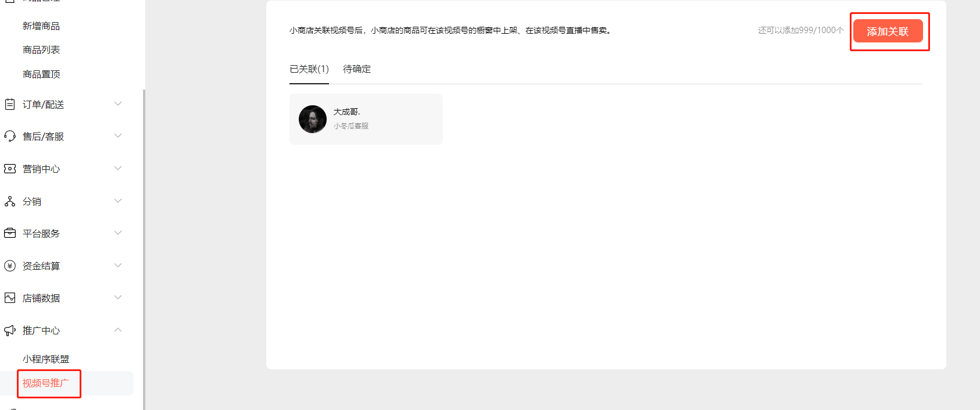
Task: Click the 资金结算 yen icon
Action: 10,266
